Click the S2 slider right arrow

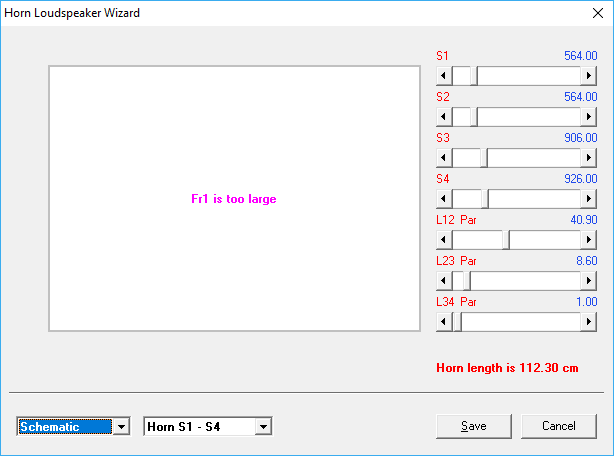coord(589,117)
